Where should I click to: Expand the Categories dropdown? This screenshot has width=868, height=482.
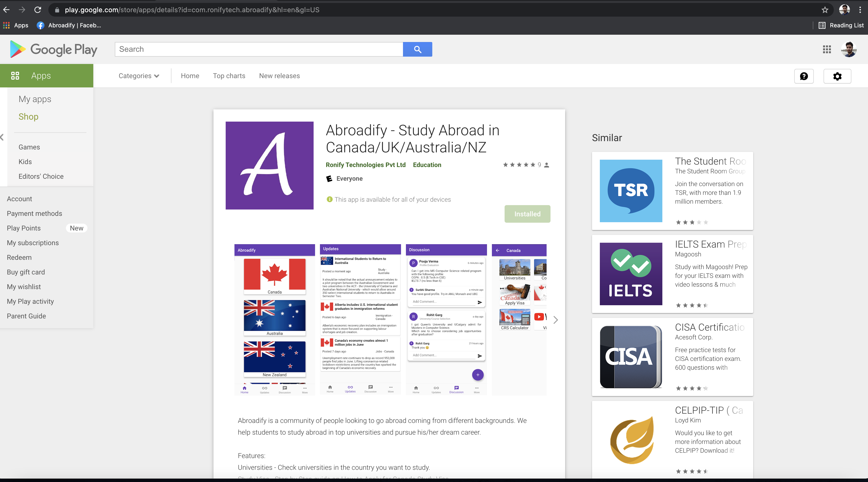coord(138,76)
